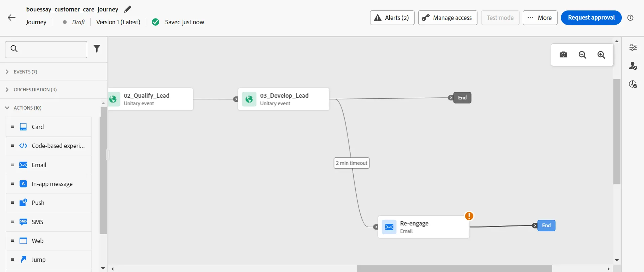Click the Test mode button
The image size is (644, 272).
[x=500, y=18]
